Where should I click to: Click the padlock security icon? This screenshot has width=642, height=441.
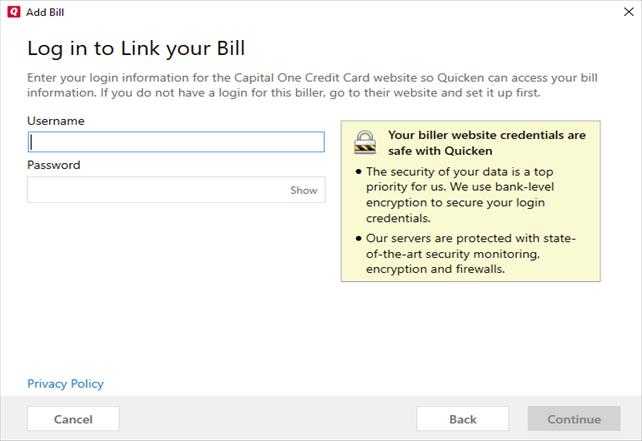tap(364, 143)
